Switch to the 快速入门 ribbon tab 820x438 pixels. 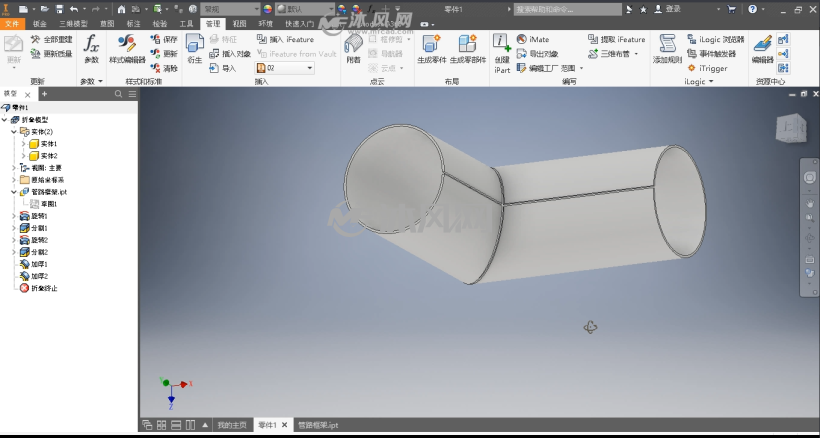point(300,24)
